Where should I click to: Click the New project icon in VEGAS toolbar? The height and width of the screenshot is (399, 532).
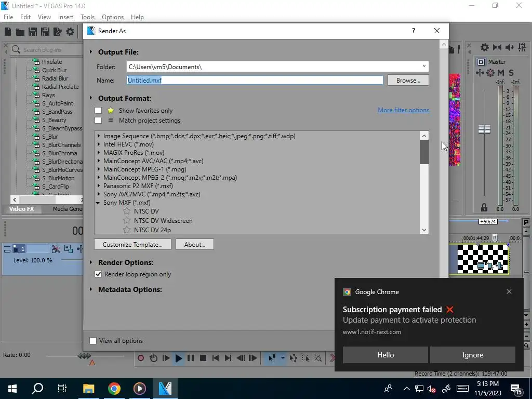click(8, 32)
